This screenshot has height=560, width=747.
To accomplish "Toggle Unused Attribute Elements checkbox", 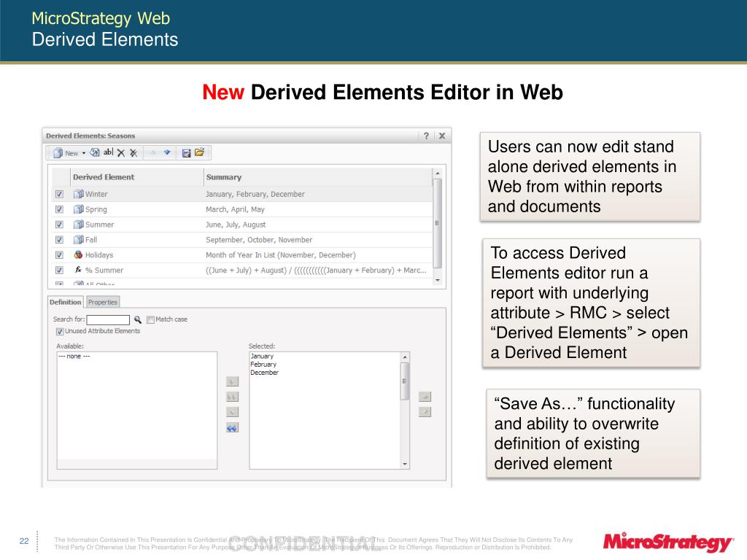I will pos(60,332).
